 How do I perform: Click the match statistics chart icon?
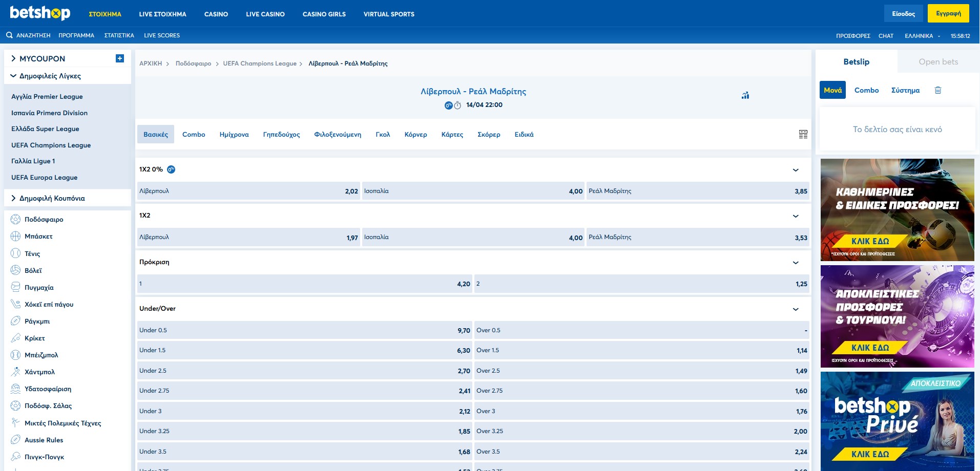point(745,95)
